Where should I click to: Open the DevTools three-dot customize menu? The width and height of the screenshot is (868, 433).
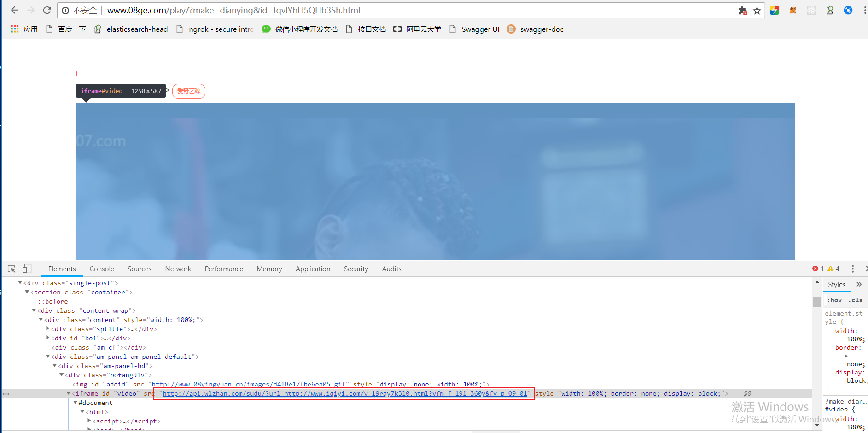853,269
